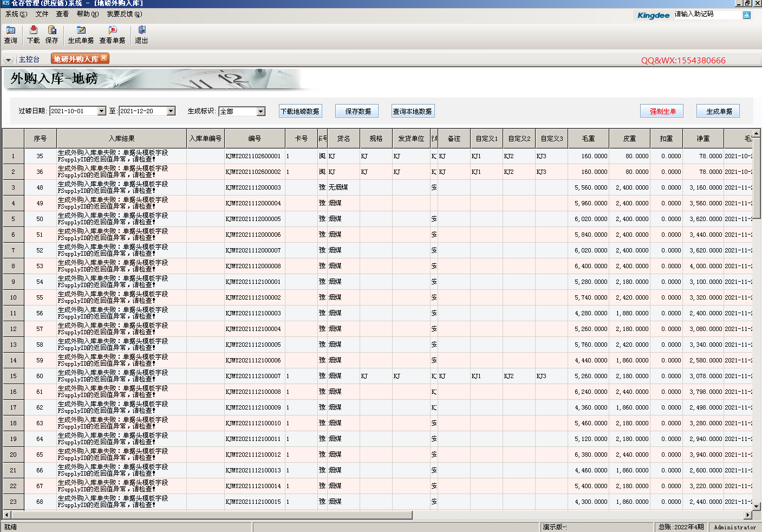Click the 发货单位 column header

[411, 139]
